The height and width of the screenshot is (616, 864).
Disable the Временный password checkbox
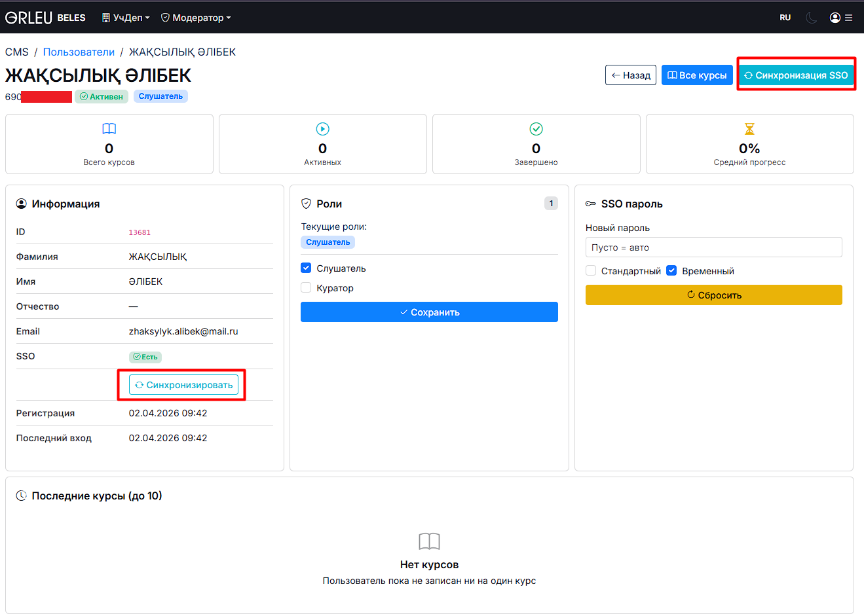pyautogui.click(x=671, y=270)
